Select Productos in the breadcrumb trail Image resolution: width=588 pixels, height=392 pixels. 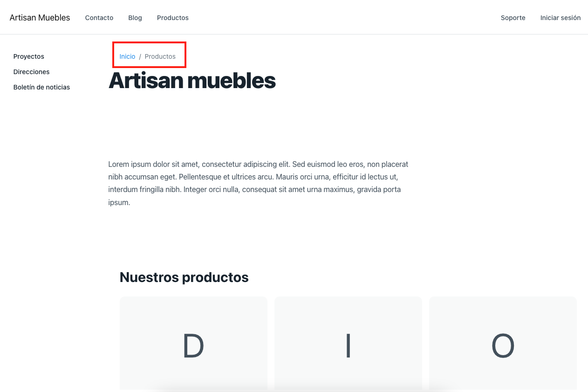pos(160,56)
